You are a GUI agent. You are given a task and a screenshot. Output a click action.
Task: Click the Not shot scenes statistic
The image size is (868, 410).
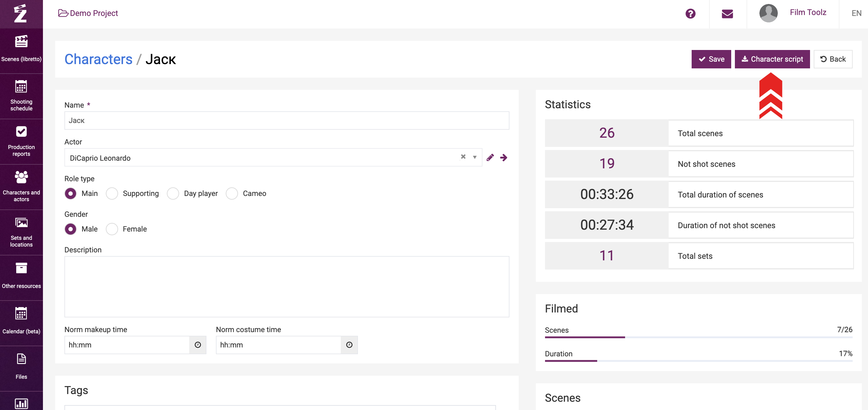(699, 164)
